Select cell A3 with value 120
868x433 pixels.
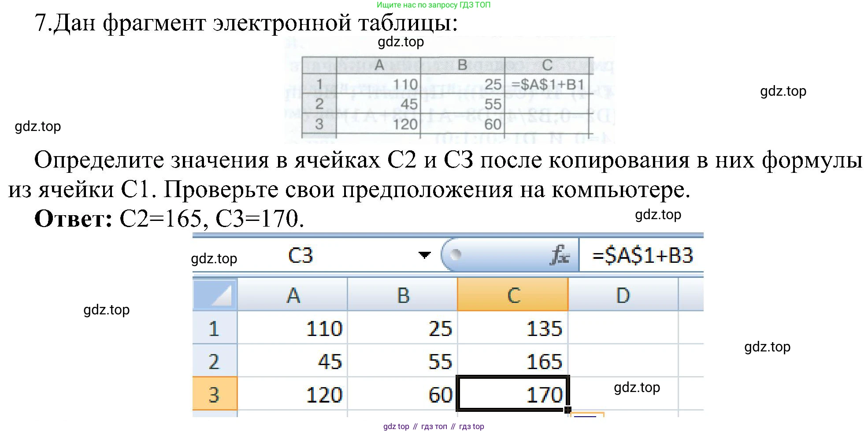(x=293, y=394)
